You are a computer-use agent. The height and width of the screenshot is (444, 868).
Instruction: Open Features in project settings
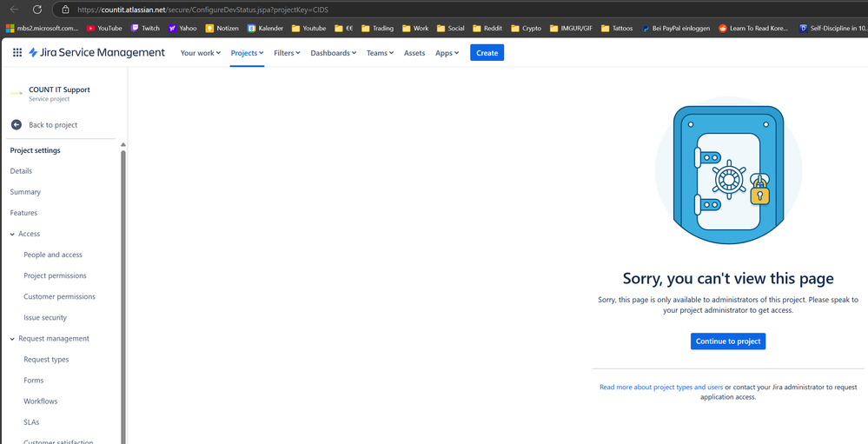(x=23, y=213)
